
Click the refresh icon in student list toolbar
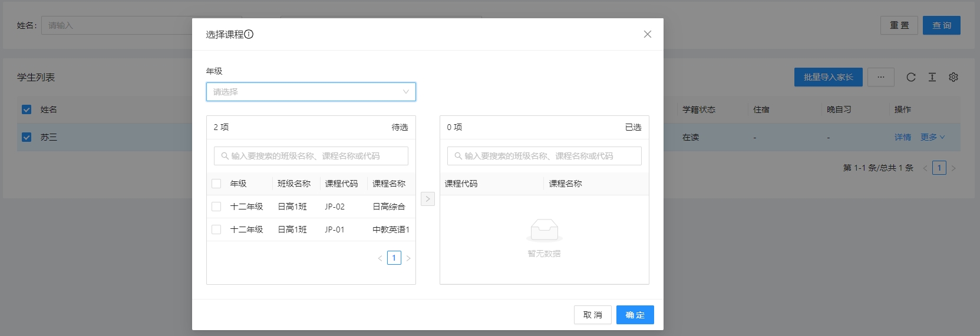tap(910, 77)
